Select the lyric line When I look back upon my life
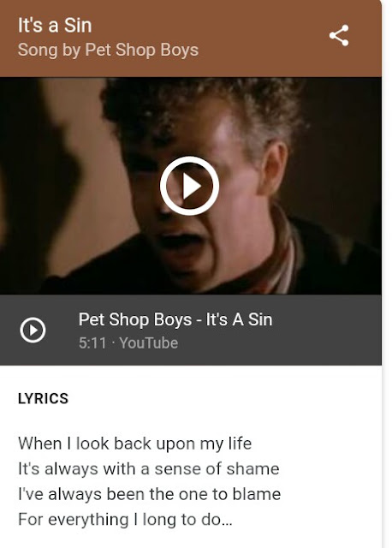Viewport: 392px width, 548px height. pos(135,444)
